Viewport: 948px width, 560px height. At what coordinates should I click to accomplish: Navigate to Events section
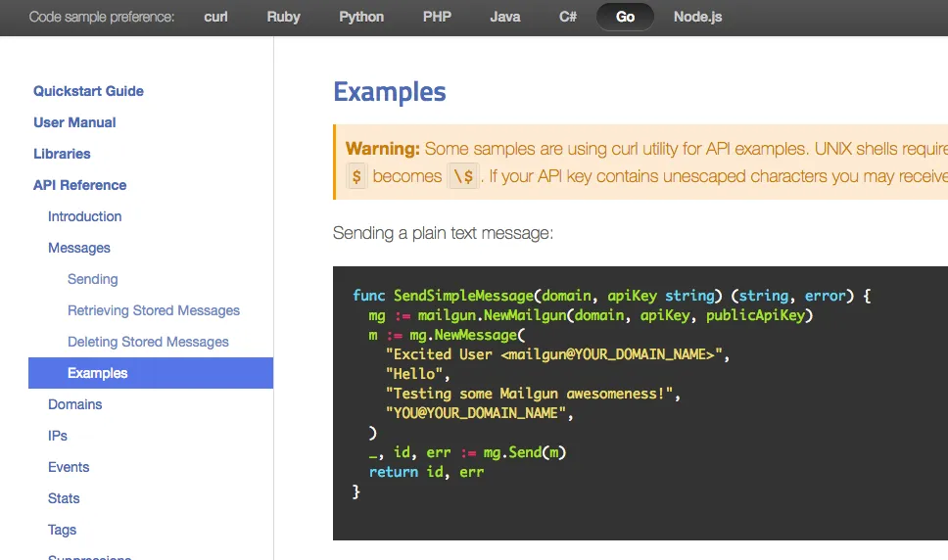69,468
